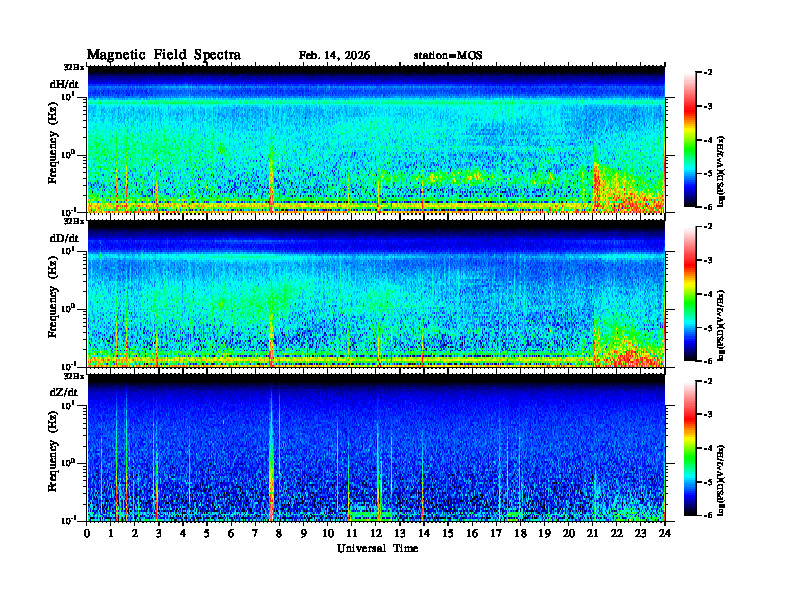792x612 pixels.
Task: Click the 32Hz tick label of dH/dt panel
Action: tap(73, 67)
